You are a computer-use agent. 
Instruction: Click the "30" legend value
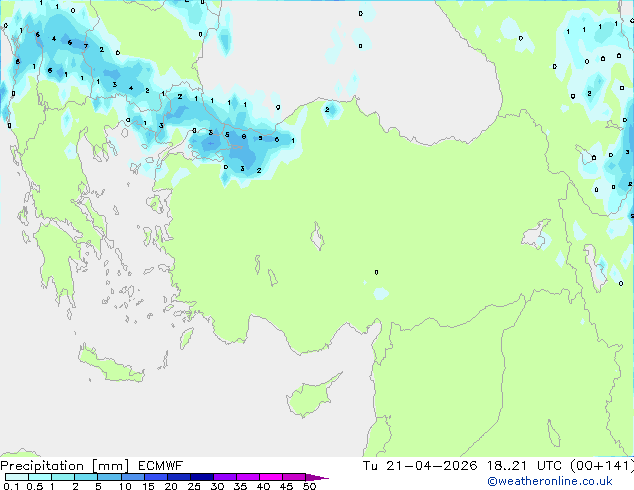point(217,486)
